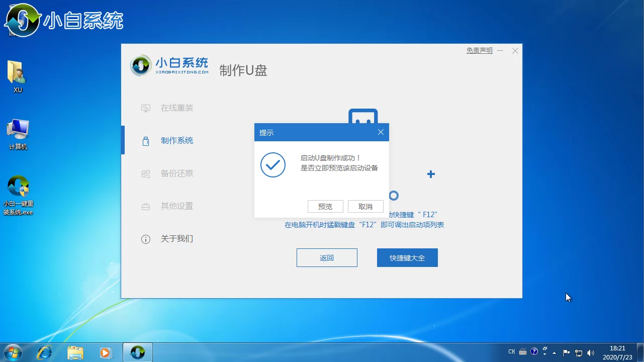Open the 快捷键大全 list
Viewport: 644px width, 362px height.
(x=407, y=258)
